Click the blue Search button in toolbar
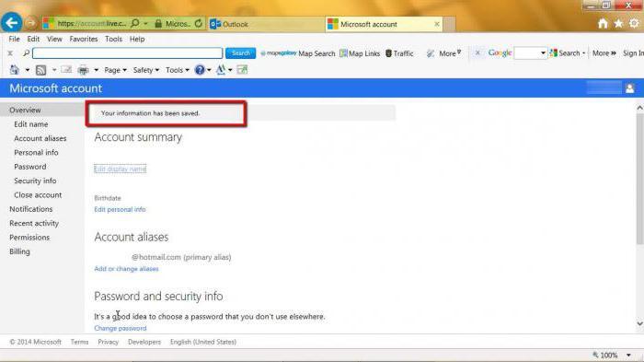The width and height of the screenshot is (644, 362). [241, 53]
